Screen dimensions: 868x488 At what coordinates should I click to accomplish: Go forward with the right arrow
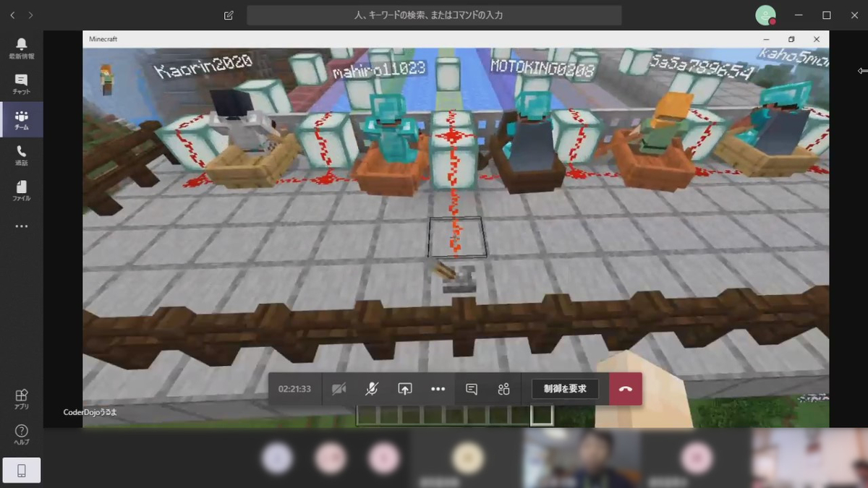(30, 14)
